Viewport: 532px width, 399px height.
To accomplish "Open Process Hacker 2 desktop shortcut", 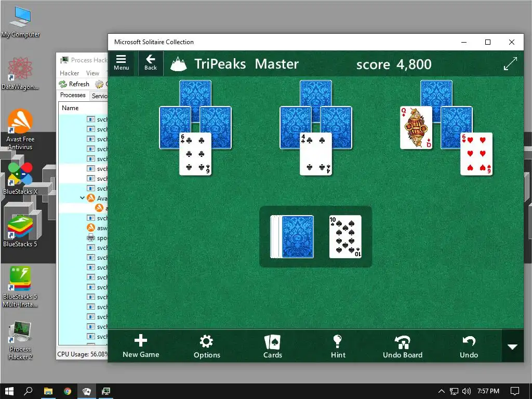I will point(20,340).
